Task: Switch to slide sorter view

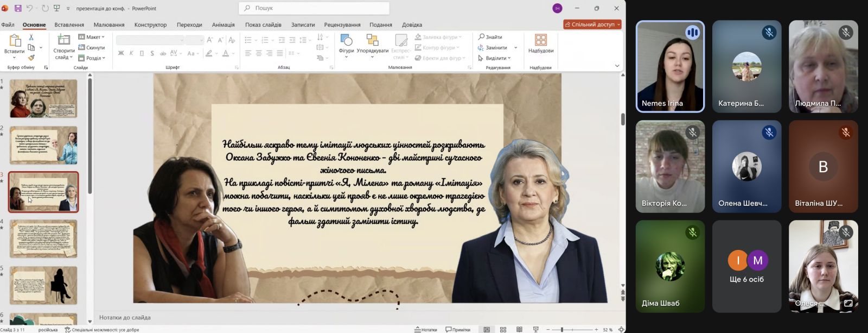Action: (503, 330)
